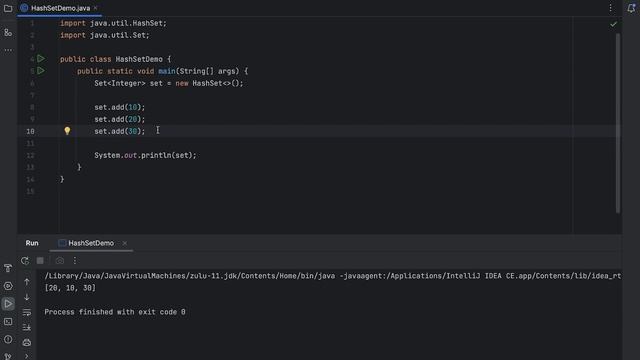Open the Services tool window icon

(8, 286)
